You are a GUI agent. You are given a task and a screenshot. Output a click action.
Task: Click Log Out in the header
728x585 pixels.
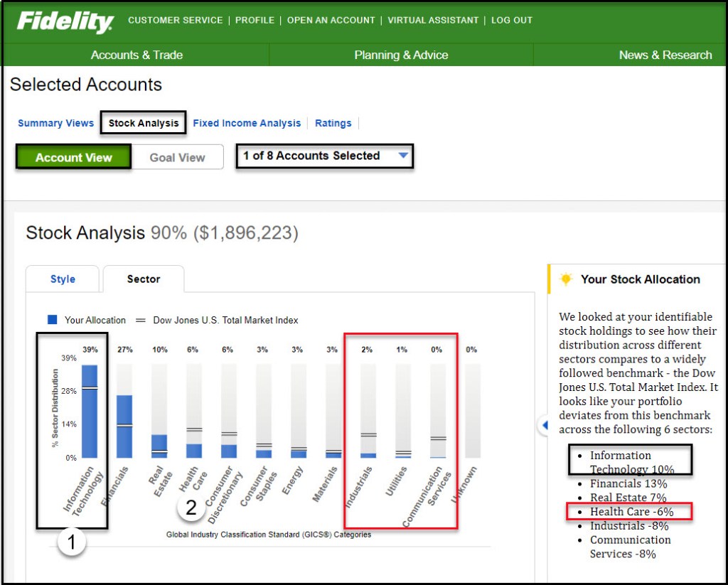point(511,20)
